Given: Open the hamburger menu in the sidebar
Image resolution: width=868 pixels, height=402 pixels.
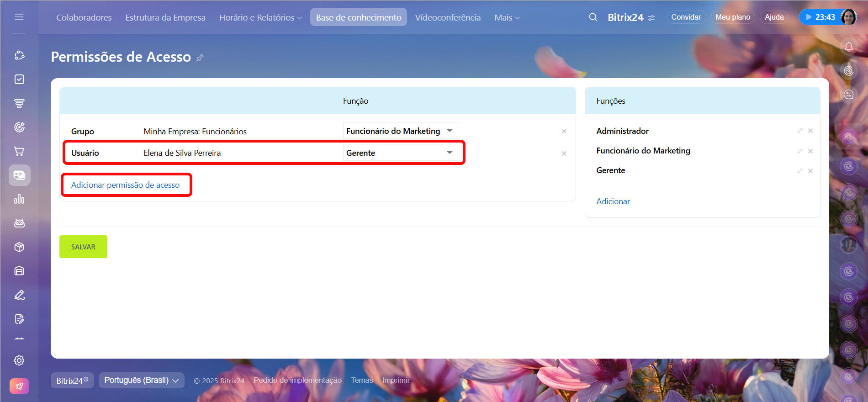Looking at the screenshot, I should (19, 17).
